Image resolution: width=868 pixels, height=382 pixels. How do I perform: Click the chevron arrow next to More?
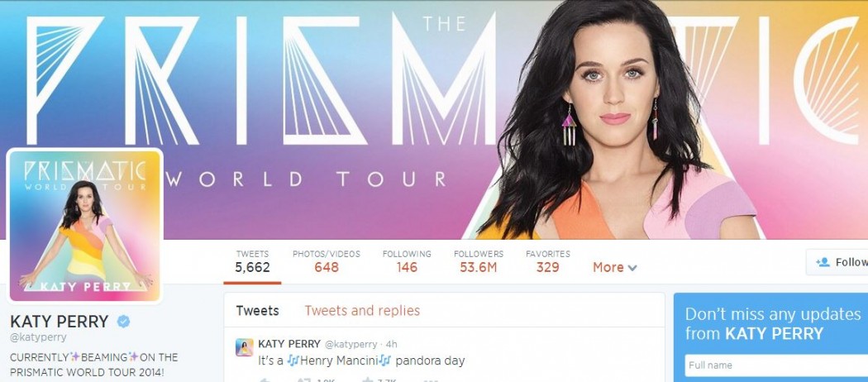pyautogui.click(x=632, y=268)
